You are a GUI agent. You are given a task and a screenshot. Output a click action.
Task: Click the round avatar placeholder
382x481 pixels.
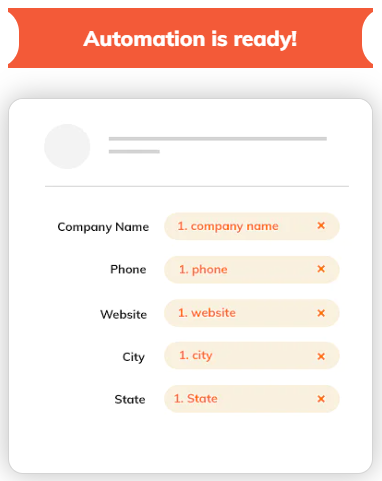67,146
